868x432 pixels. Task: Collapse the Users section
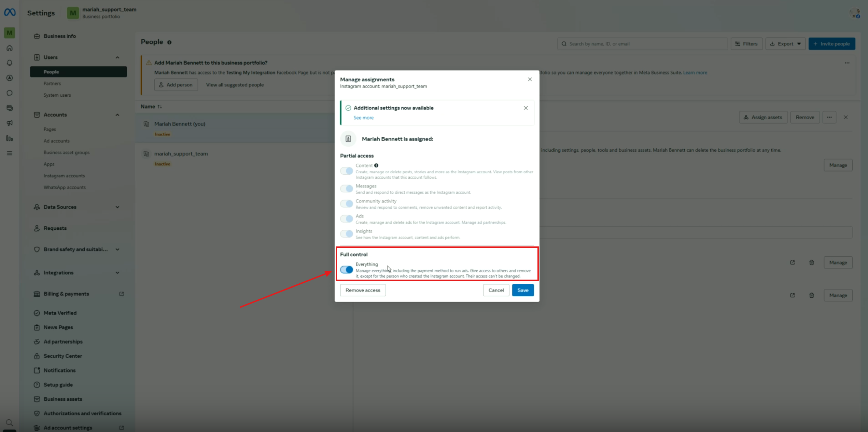coord(117,57)
